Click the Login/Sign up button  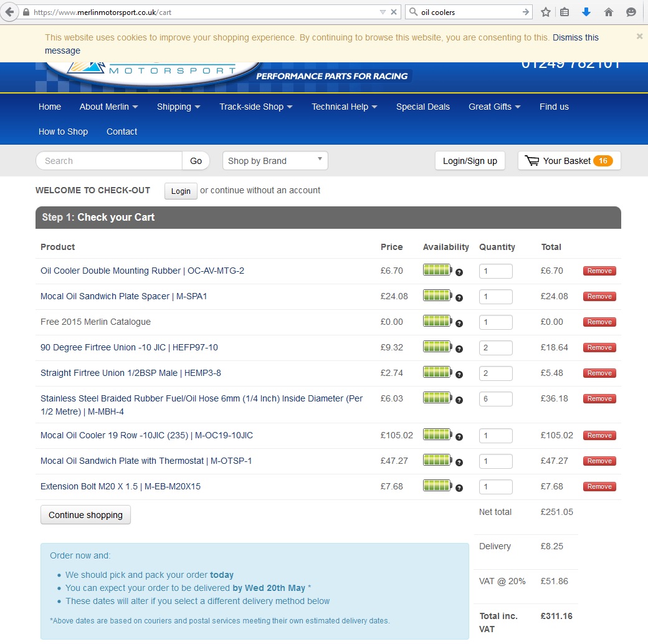(x=470, y=161)
